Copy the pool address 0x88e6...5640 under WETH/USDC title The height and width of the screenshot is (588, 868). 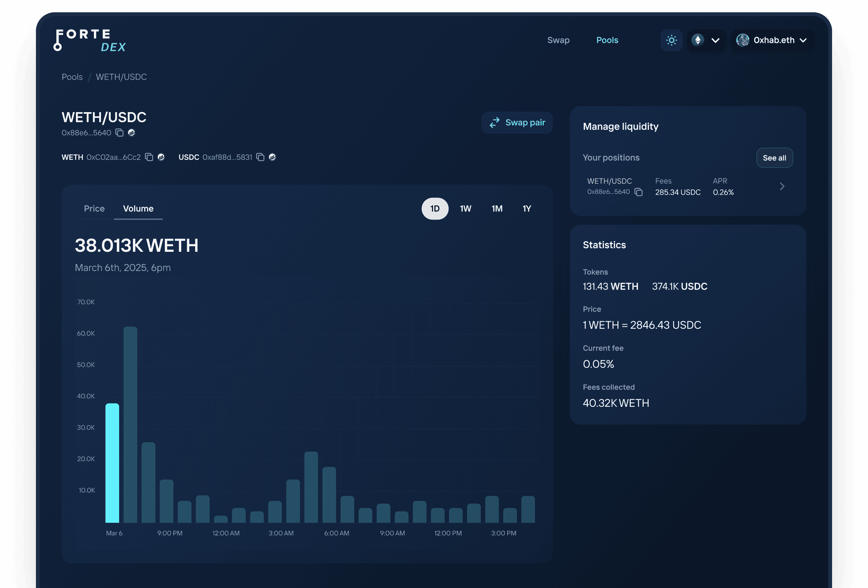tap(119, 133)
